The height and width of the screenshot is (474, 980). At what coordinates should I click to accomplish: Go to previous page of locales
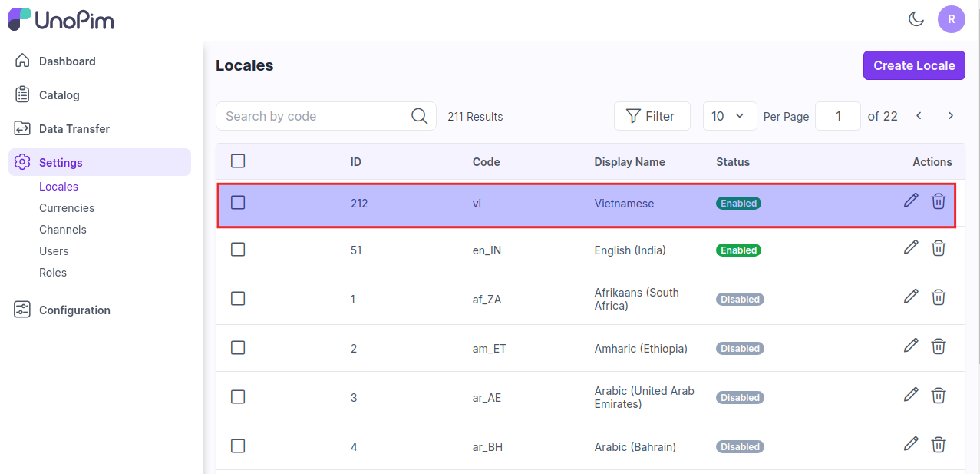[x=919, y=116]
